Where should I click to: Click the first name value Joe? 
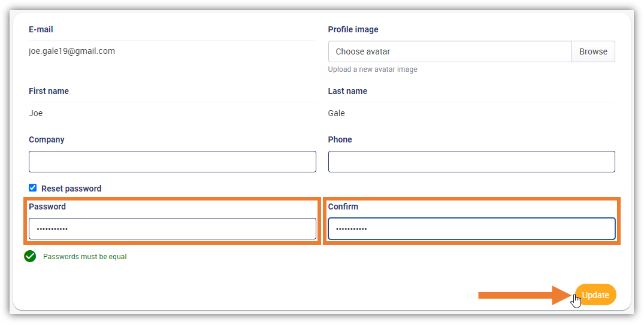(x=36, y=113)
